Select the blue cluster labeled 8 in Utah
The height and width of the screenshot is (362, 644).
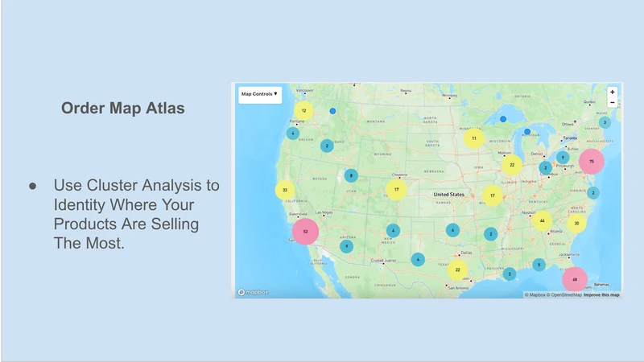(351, 175)
